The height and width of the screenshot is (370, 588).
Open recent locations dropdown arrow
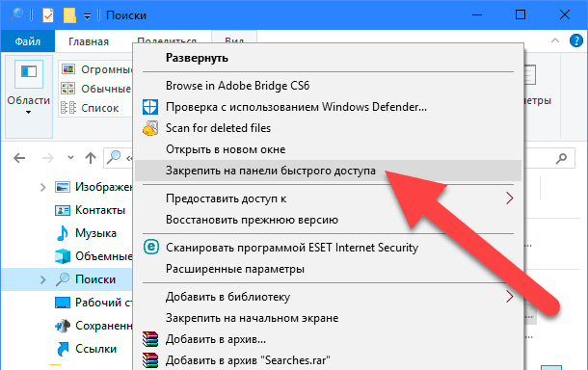pos(70,158)
